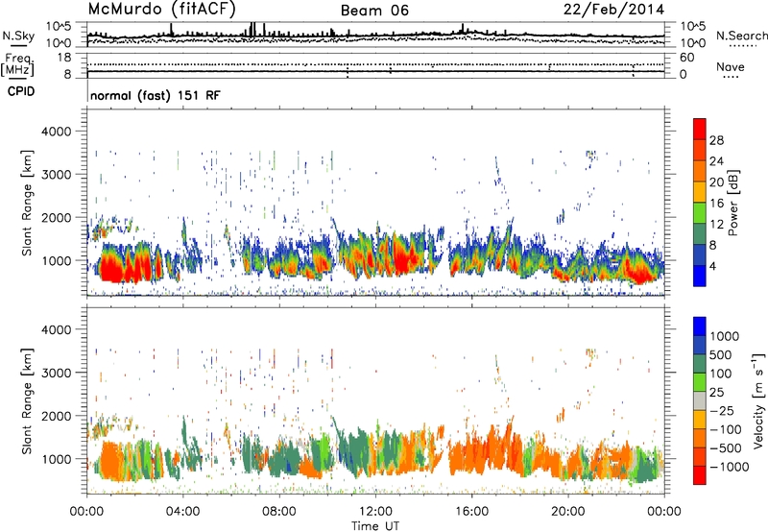Click the '04:00' time axis tick label

(x=182, y=512)
